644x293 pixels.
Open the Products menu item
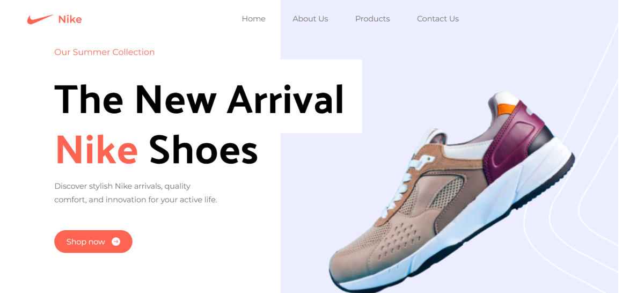372,19
